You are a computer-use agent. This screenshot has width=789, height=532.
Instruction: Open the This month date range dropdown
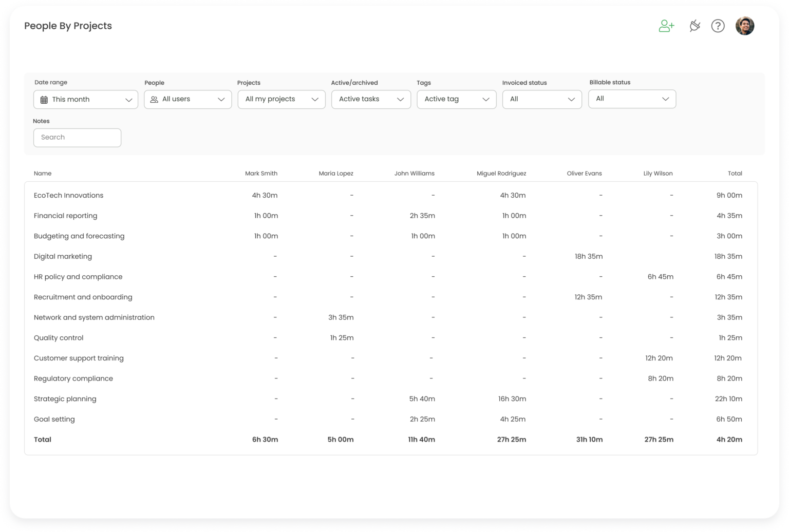pos(85,99)
